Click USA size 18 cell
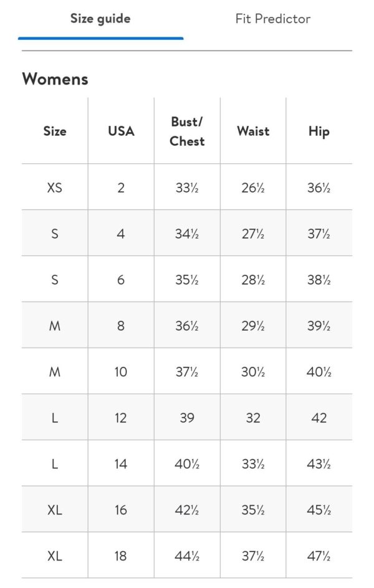The image size is (374, 588). [121, 556]
